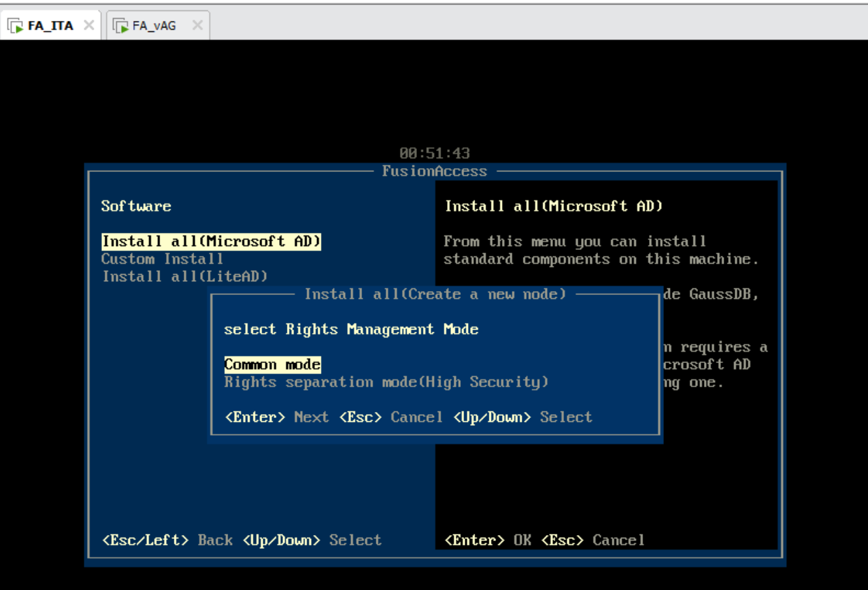Screen dimensions: 868x590
Task: Click <Esc> Cancel hint in the dialog
Action: coord(391,417)
